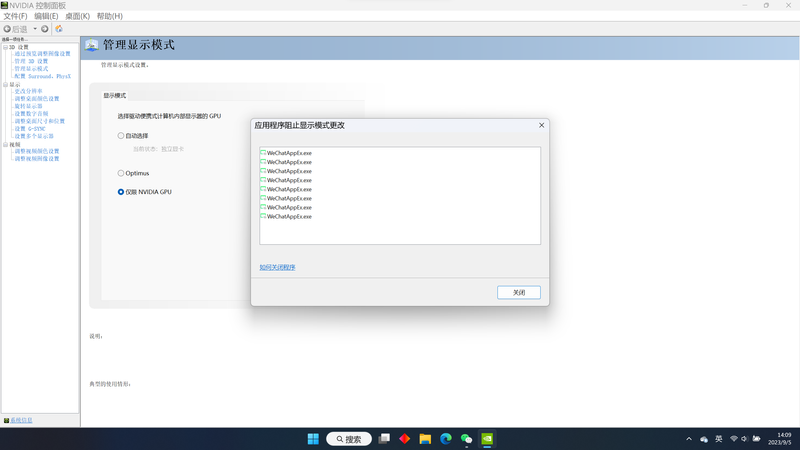
Task: Select the last WeChatAppEx.exe entry in list
Action: pyautogui.click(x=286, y=216)
